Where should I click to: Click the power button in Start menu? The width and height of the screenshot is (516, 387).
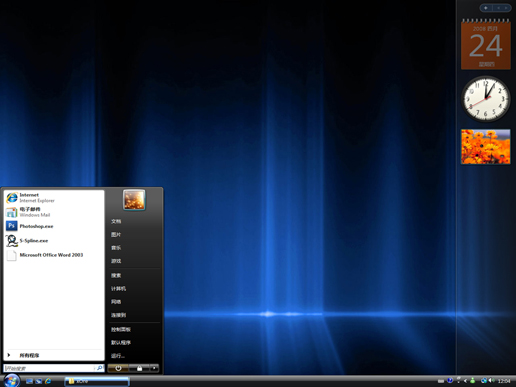coord(118,368)
